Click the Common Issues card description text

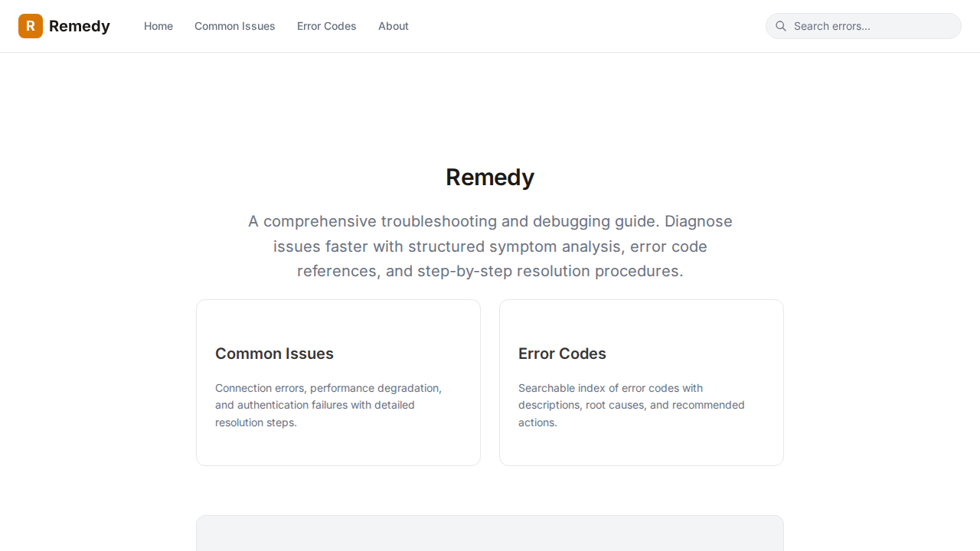coord(328,405)
